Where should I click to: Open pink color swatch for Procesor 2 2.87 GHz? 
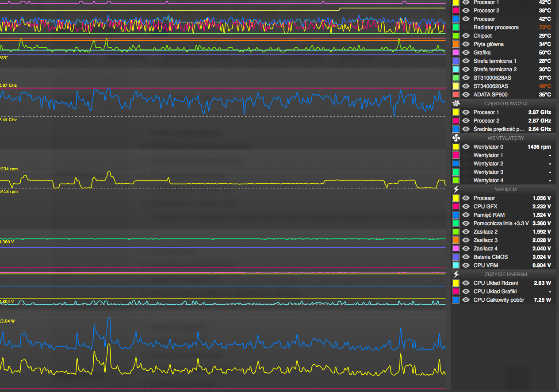[x=456, y=121]
